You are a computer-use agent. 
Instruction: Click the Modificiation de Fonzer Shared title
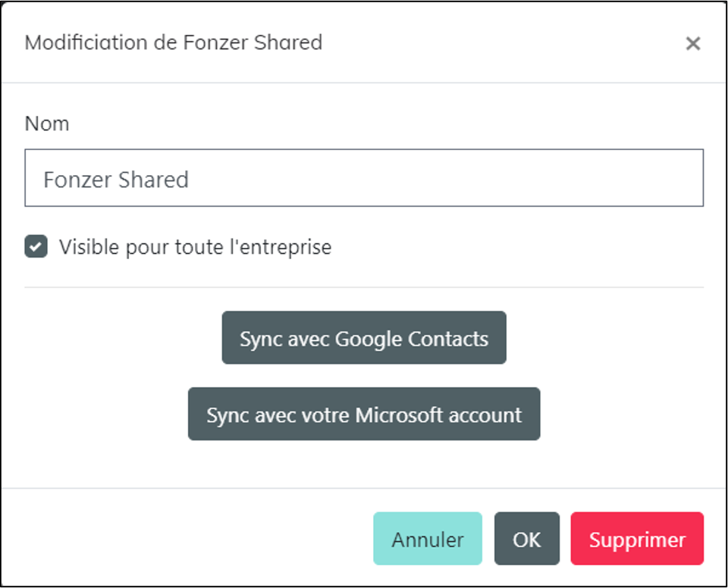[173, 42]
